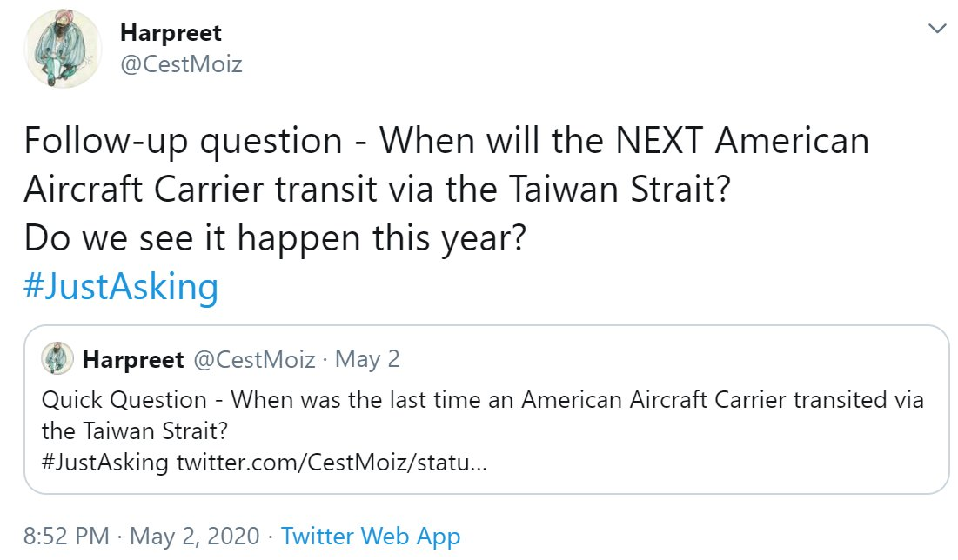
Task: Click @CestMoiz handle in quoted tweet
Action: pos(254,360)
